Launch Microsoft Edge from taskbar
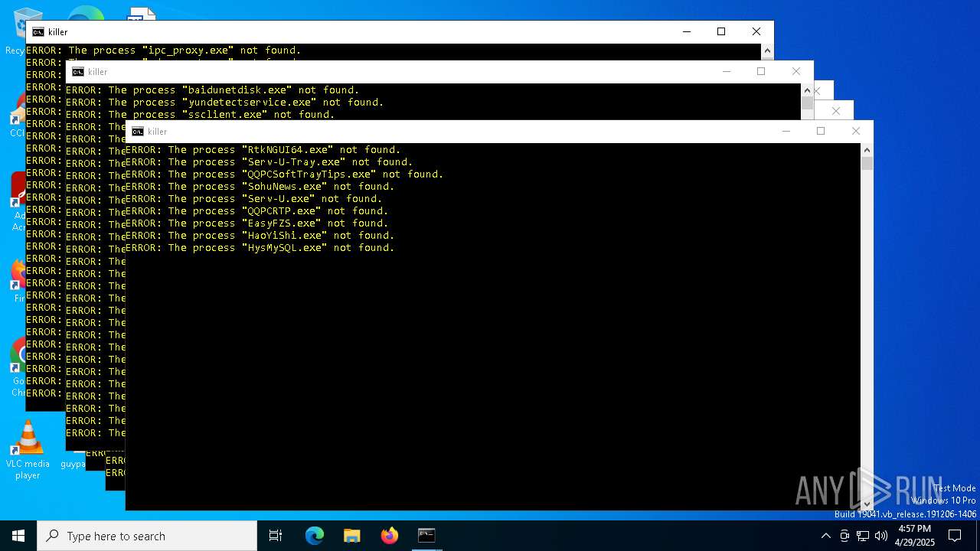The height and width of the screenshot is (551, 980). click(315, 536)
